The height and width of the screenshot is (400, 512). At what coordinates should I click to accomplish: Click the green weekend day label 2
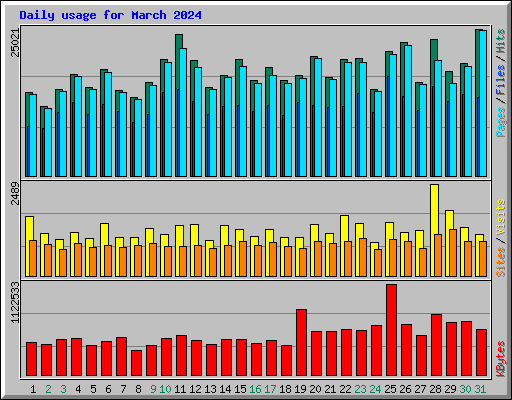coord(48,389)
